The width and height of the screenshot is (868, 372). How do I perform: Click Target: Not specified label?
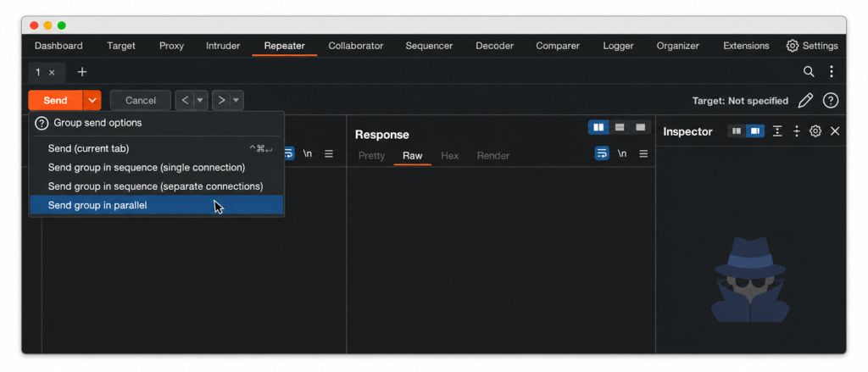(740, 101)
